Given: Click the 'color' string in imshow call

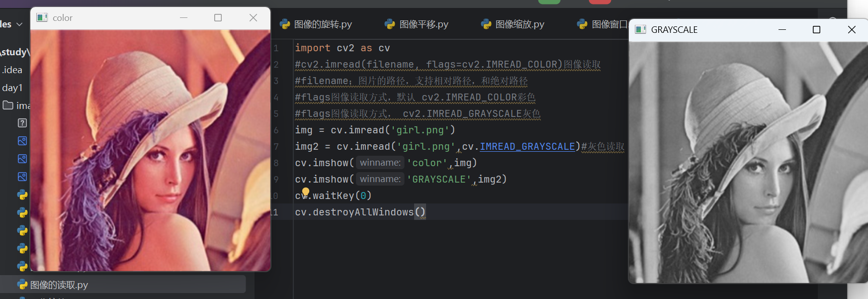Looking at the screenshot, I should click(427, 163).
